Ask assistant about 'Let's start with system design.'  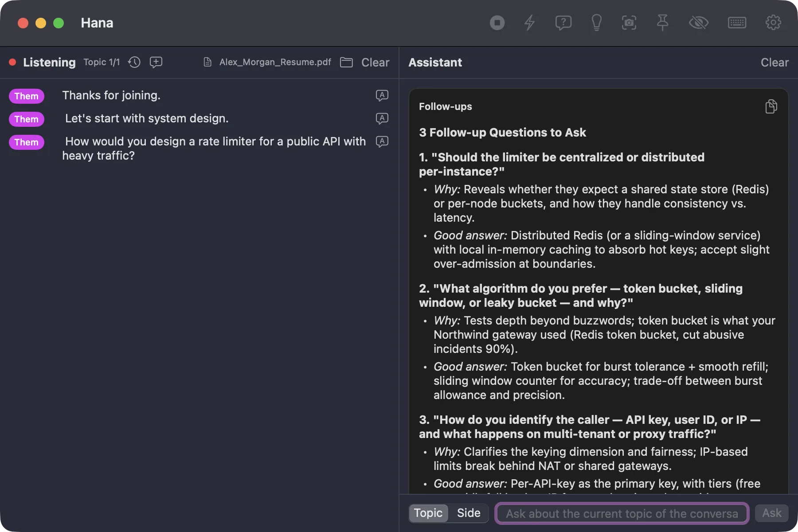coord(382,118)
